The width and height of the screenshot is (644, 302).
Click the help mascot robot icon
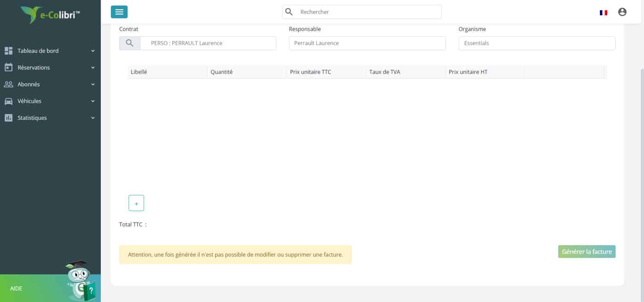(x=81, y=280)
